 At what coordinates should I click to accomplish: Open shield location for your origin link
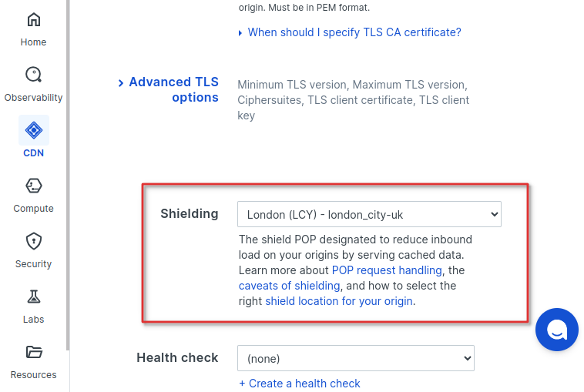click(x=339, y=301)
